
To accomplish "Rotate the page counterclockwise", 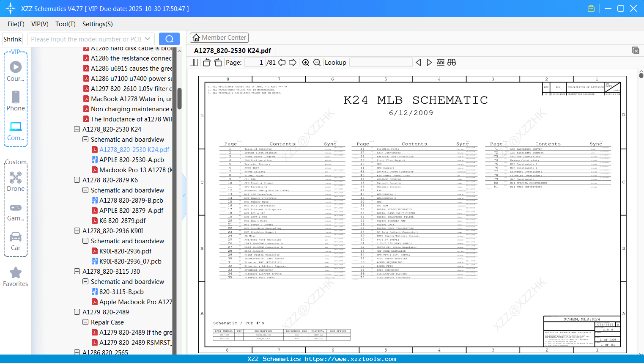I will point(207,63).
